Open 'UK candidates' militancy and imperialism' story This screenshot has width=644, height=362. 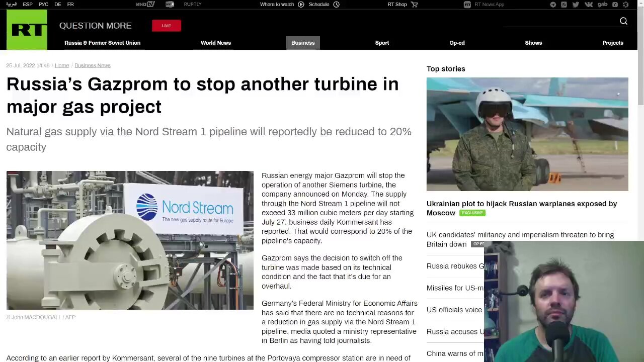coord(520,239)
